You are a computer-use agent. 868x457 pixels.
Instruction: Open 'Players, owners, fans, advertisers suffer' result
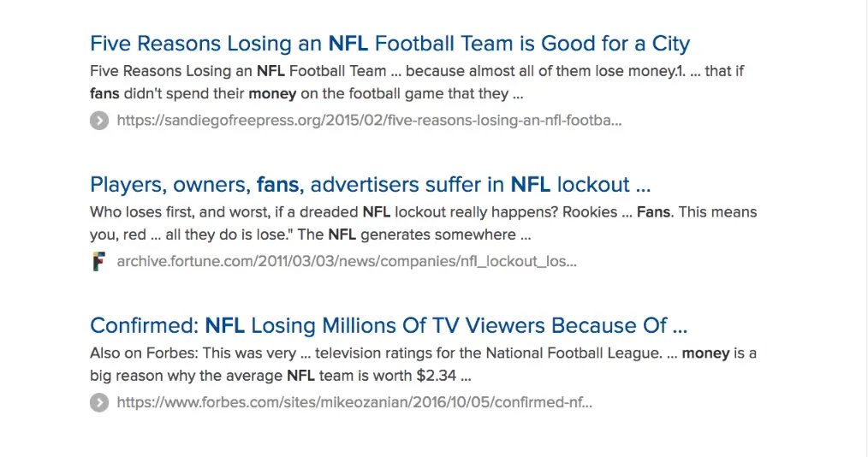[x=370, y=185]
